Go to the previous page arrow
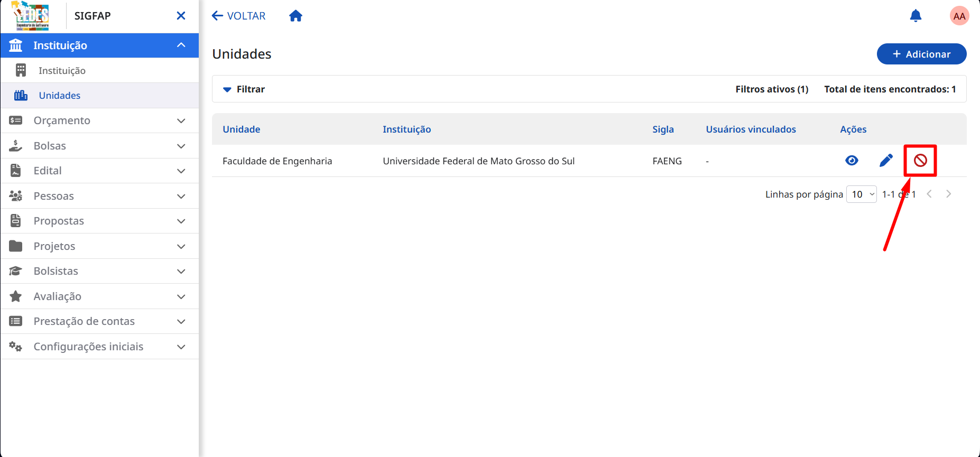 929,194
